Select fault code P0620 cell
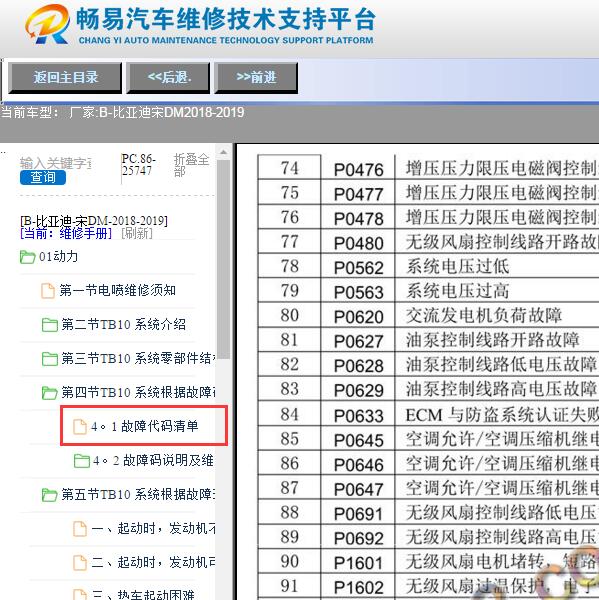 (x=359, y=317)
